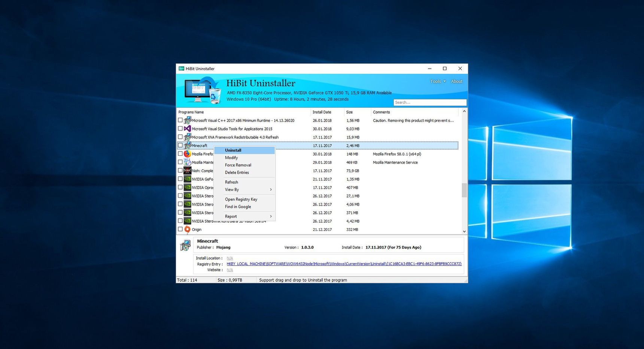Sort by the Programs Name column header
Viewport: 644px width, 349px height.
pyautogui.click(x=243, y=112)
